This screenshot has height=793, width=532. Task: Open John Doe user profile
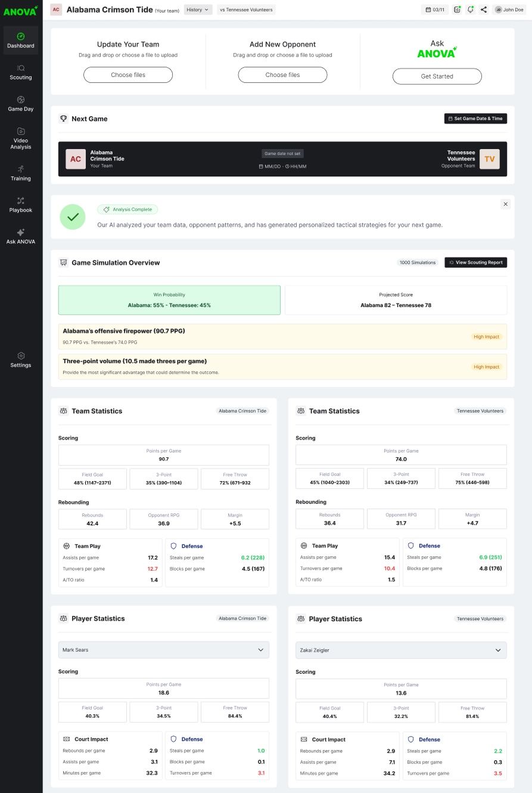point(509,10)
